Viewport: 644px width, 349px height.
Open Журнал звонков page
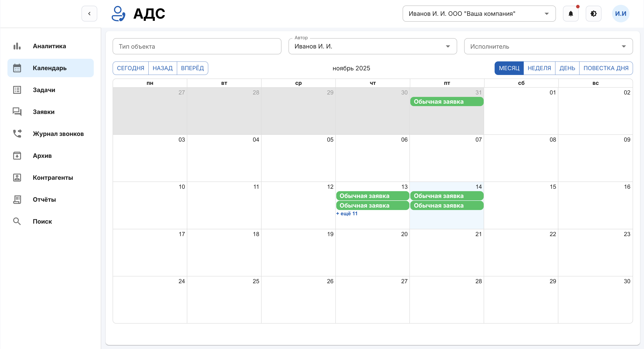pos(51,134)
